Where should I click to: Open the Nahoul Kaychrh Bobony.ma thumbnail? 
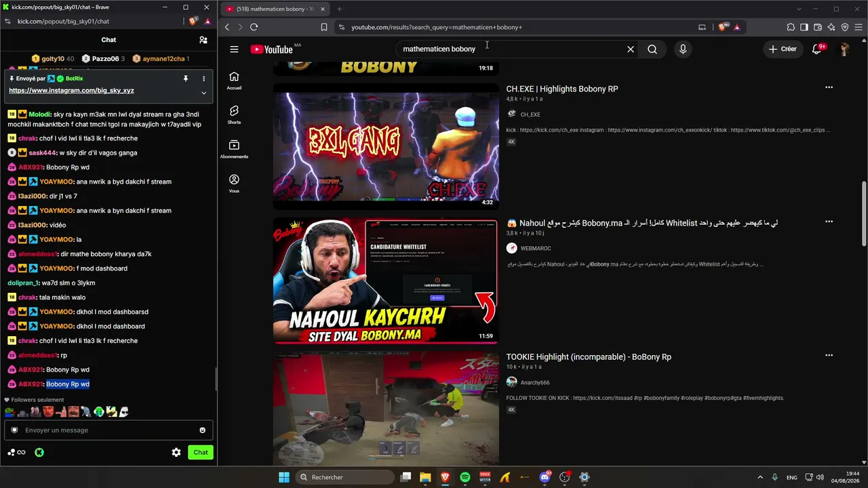coord(386,281)
